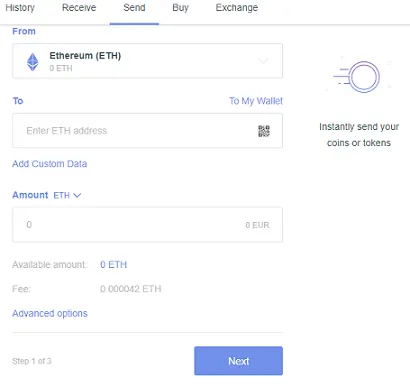The width and height of the screenshot is (410, 387).
Task: Switch to the Receive tab
Action: coord(79,8)
